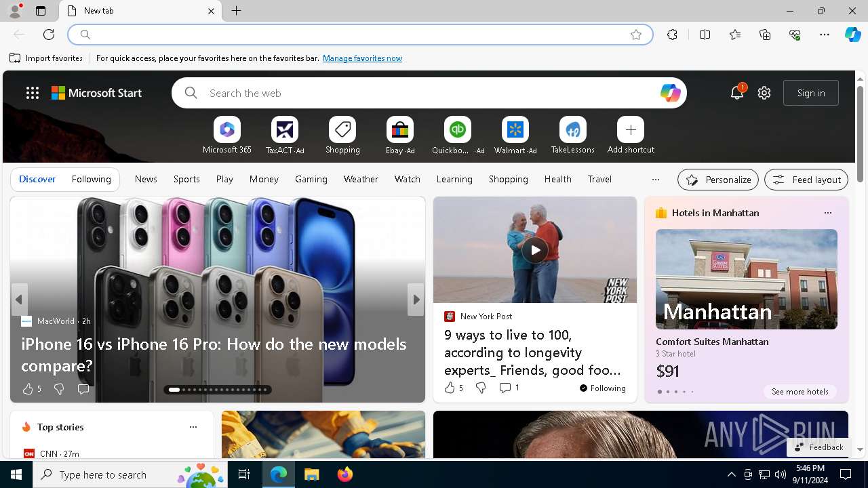Like the iPhone 16 article
The height and width of the screenshot is (488, 868).
(31, 389)
